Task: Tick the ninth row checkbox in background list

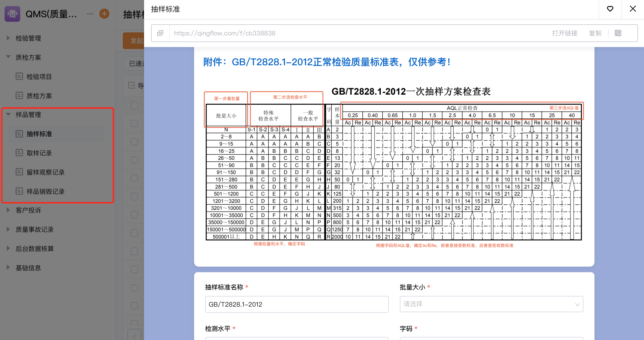Action: tap(134, 251)
